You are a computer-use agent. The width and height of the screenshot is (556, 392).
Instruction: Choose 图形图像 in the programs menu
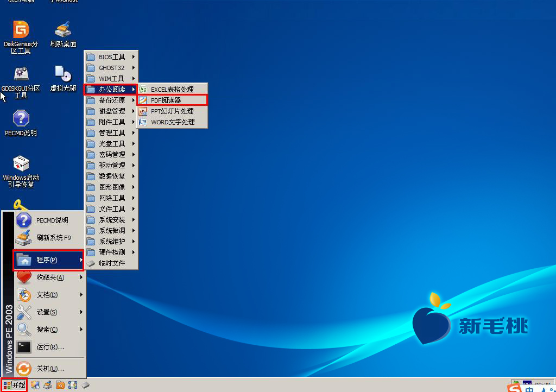(x=111, y=187)
